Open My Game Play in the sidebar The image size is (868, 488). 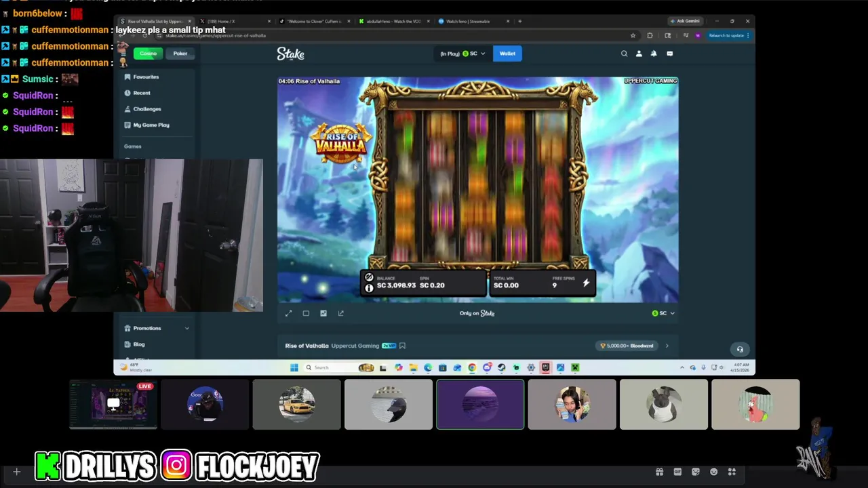pyautogui.click(x=147, y=125)
